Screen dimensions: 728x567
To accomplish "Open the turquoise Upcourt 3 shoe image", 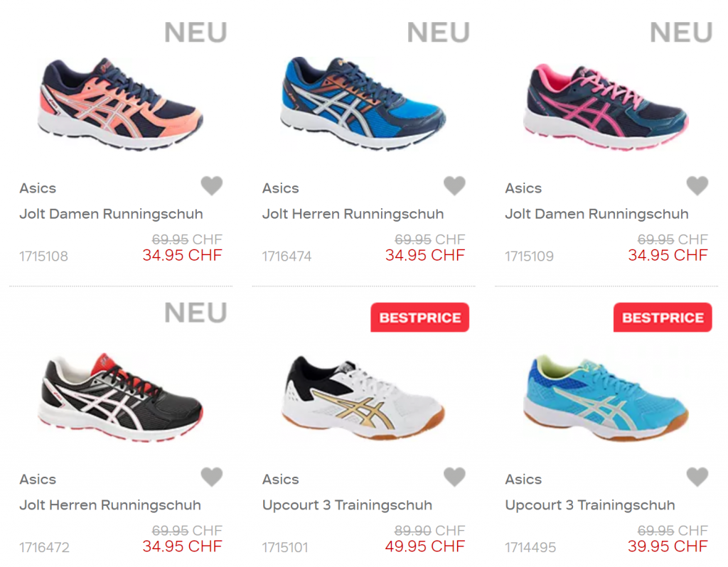I will [x=606, y=398].
